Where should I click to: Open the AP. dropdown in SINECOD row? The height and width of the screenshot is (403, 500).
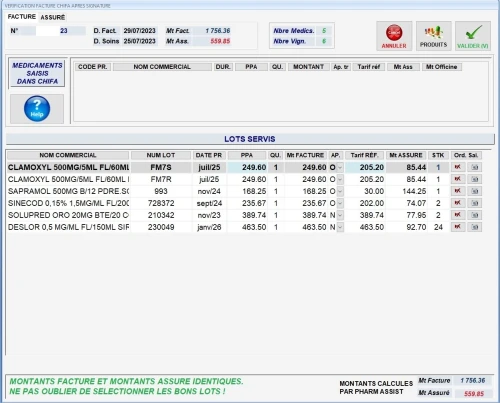(x=340, y=203)
